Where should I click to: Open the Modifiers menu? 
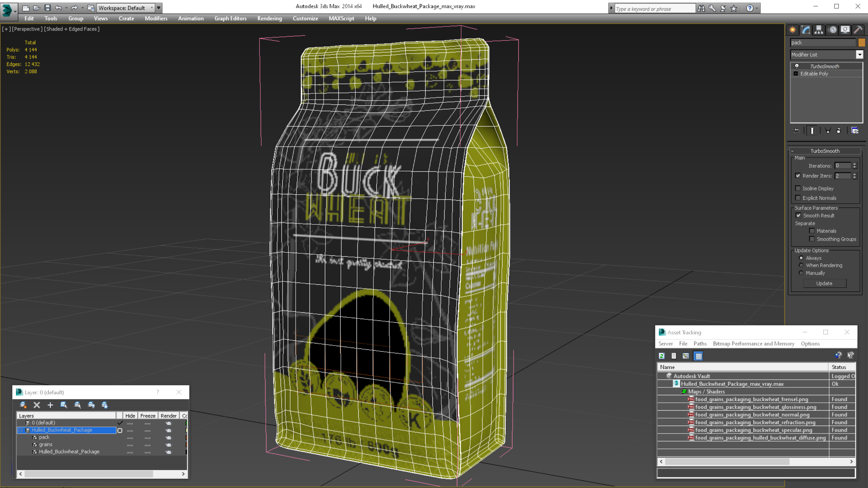[156, 18]
